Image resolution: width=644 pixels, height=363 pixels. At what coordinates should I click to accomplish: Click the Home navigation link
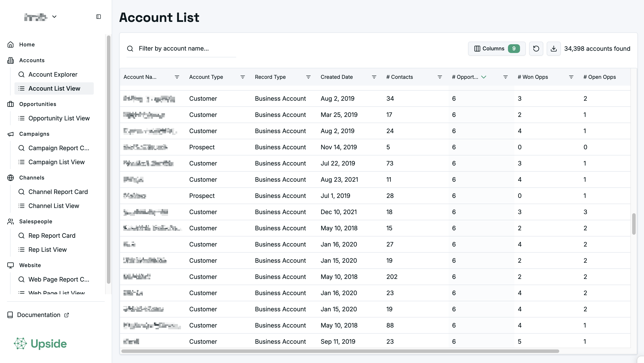pos(27,44)
